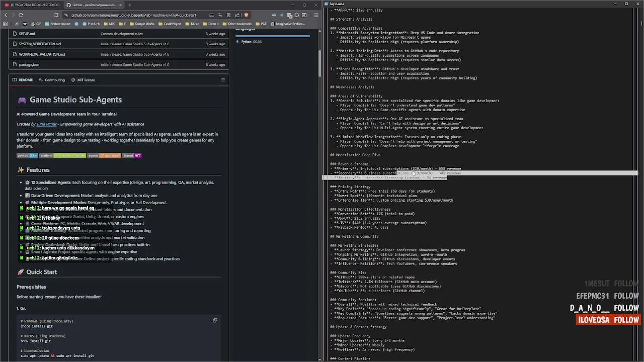
Task: Close the GitHub browser tab
Action: tap(119, 5)
